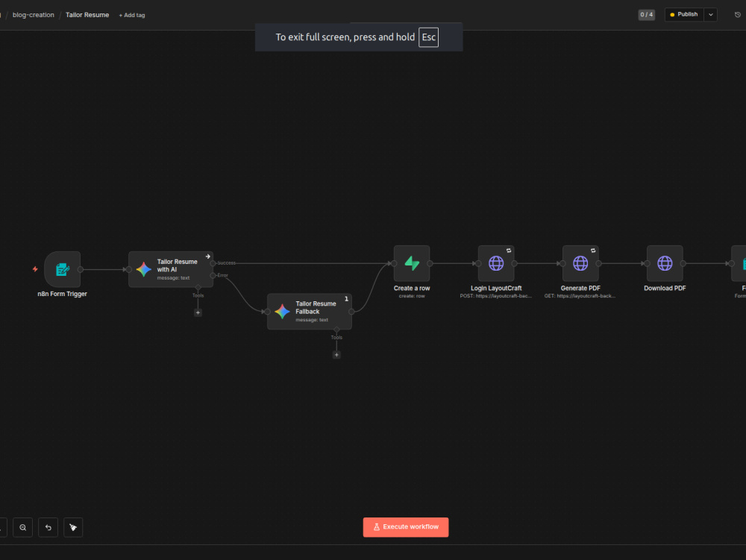Screen dimensions: 746x560
Task: Click the Generate PDF label text
Action: click(580, 288)
